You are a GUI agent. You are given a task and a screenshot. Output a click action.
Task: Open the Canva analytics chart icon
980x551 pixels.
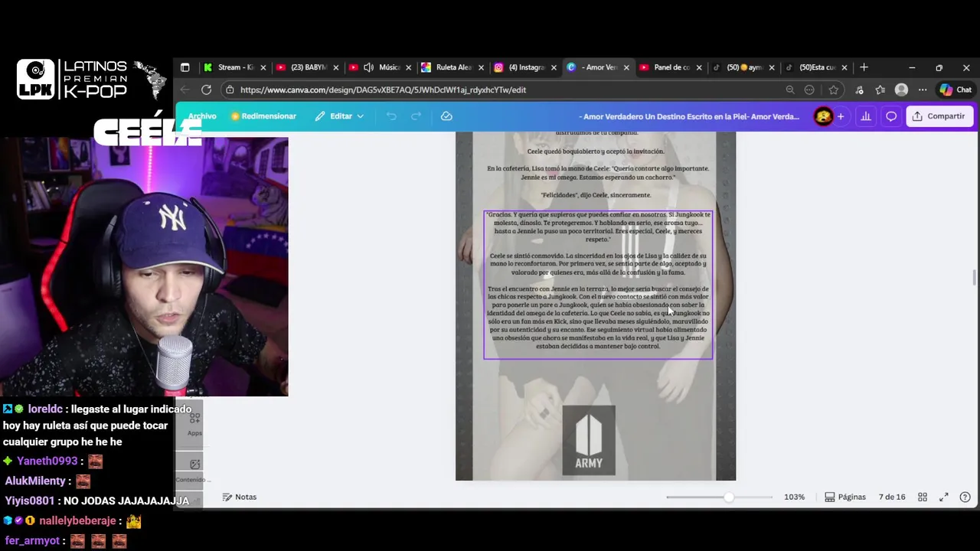click(866, 116)
